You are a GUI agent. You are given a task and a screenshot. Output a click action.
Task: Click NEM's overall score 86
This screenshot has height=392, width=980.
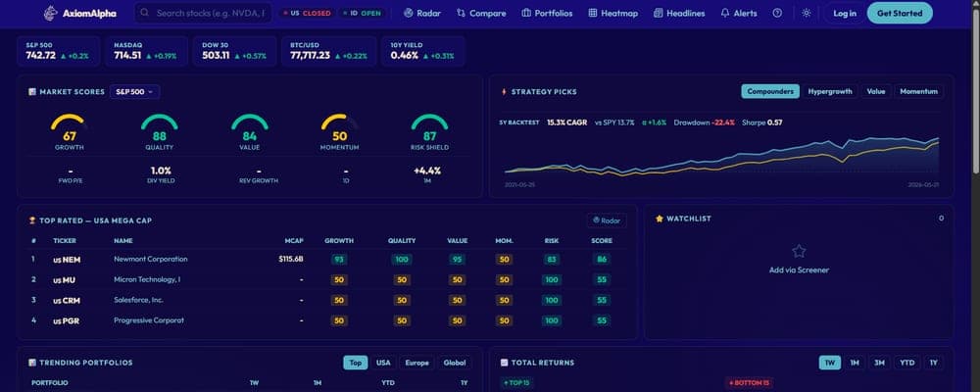(x=602, y=259)
